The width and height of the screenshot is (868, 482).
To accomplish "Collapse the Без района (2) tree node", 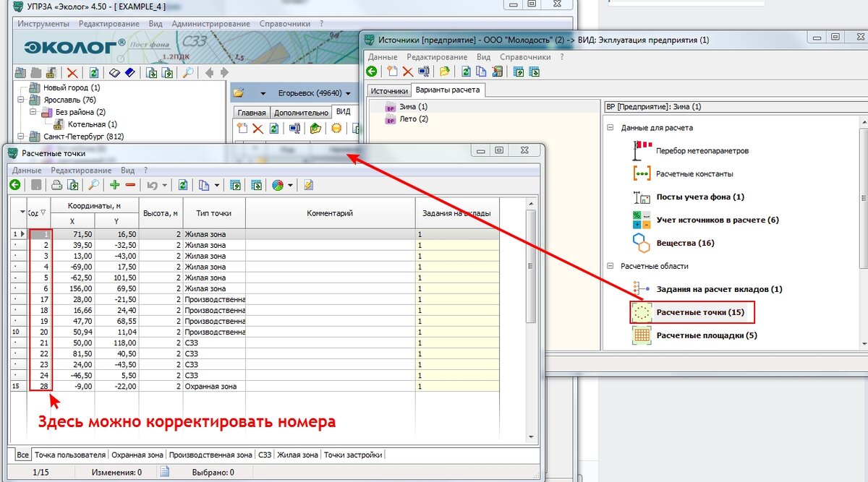I will 33,112.
